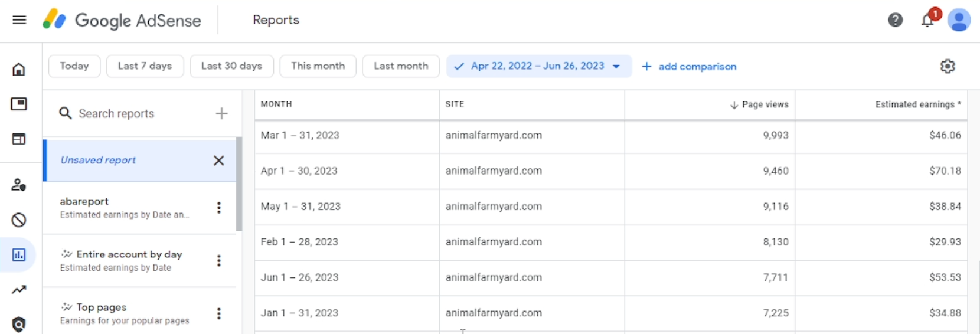Add a new report with plus icon
Screen dimensions: 980x334
[221, 113]
